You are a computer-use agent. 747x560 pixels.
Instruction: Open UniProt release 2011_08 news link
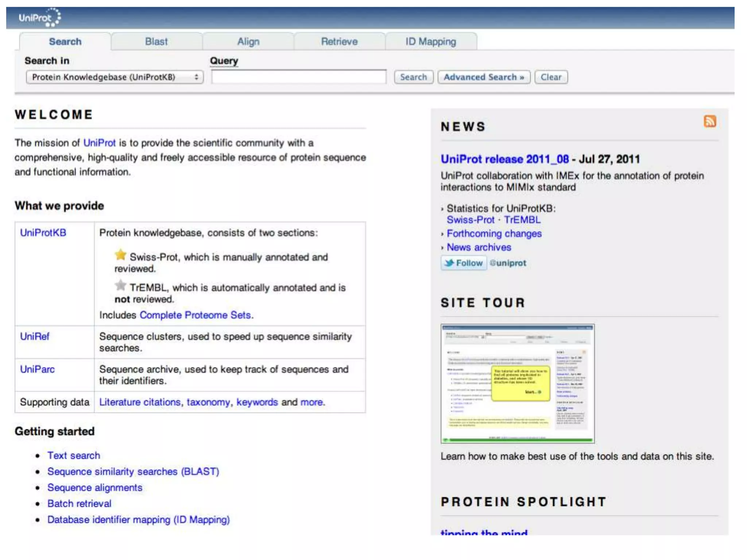coord(504,159)
